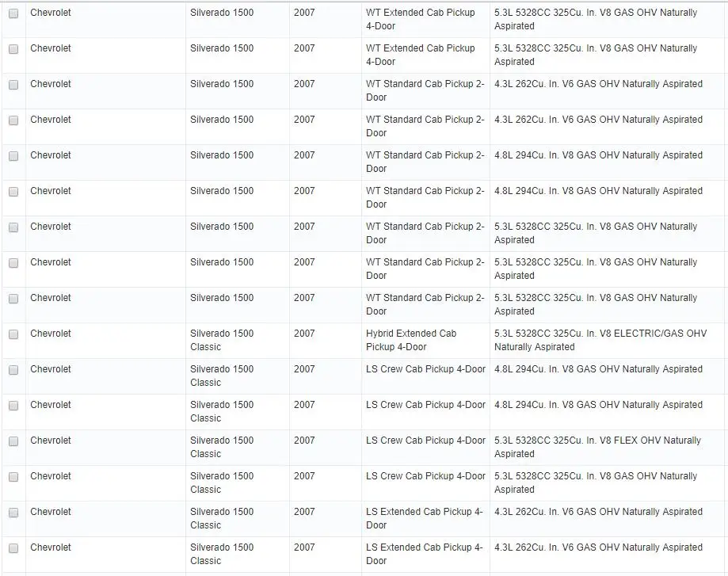The image size is (728, 576).
Task: Tick the middle WT Standard Cab 5.3L row checkbox
Action: coord(13,263)
